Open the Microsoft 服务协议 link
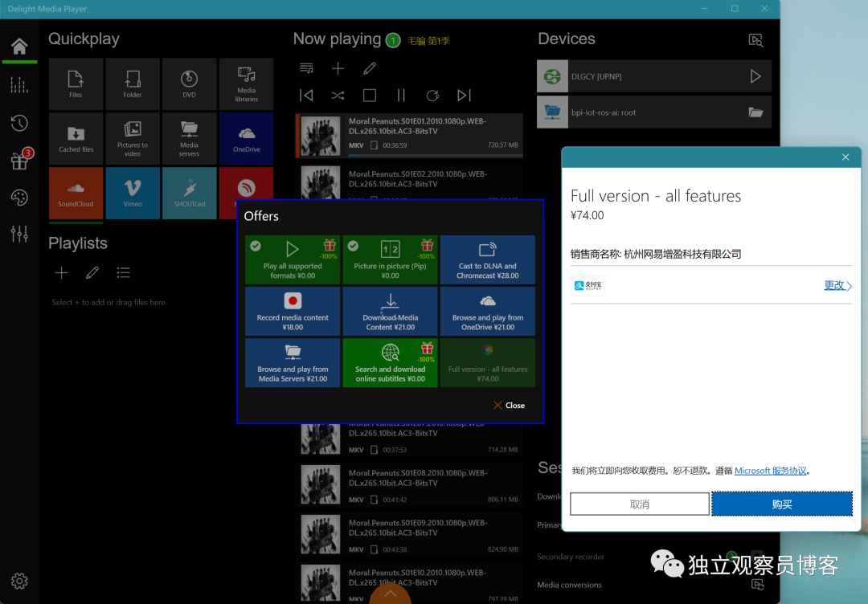This screenshot has width=868, height=604. 770,471
